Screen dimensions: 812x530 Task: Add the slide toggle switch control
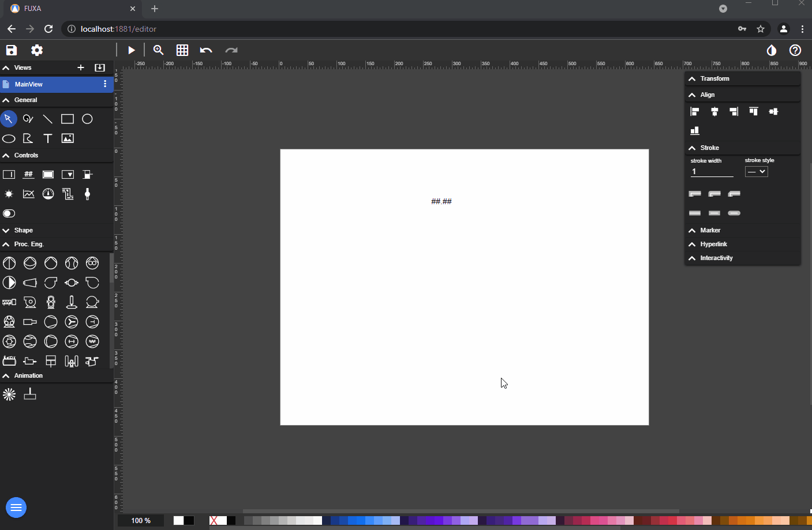click(9, 213)
